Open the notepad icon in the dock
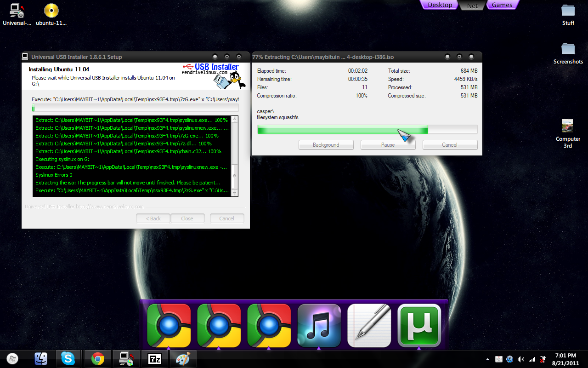The height and width of the screenshot is (368, 588). (x=369, y=325)
